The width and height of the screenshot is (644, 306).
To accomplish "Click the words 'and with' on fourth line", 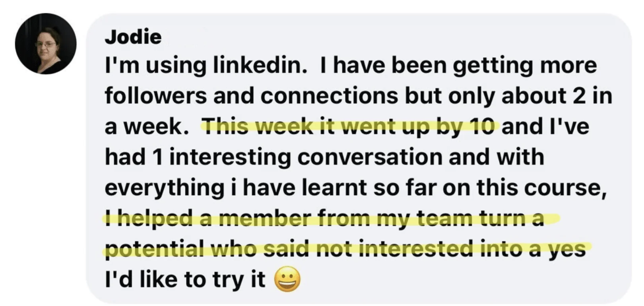I will (496, 157).
